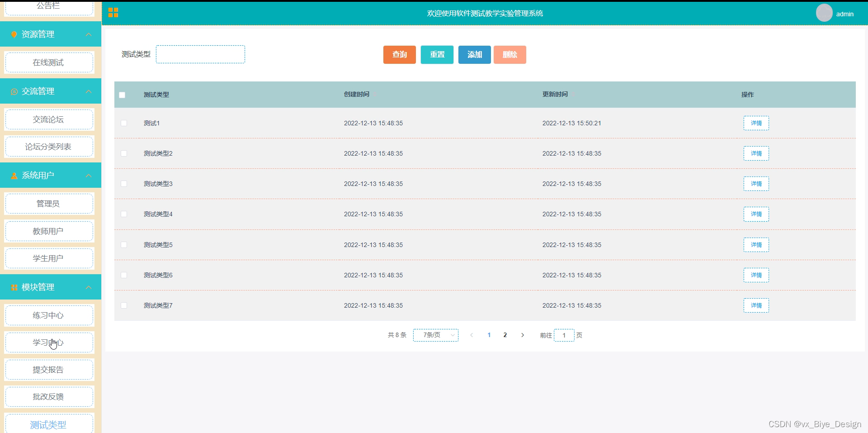Click the 交流管理 chat icon

click(14, 91)
